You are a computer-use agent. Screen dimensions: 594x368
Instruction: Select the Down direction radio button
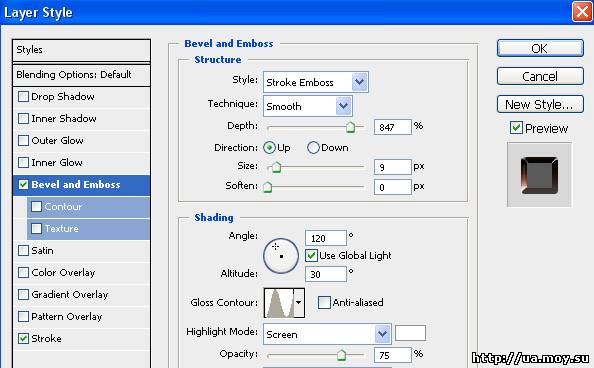tap(313, 147)
